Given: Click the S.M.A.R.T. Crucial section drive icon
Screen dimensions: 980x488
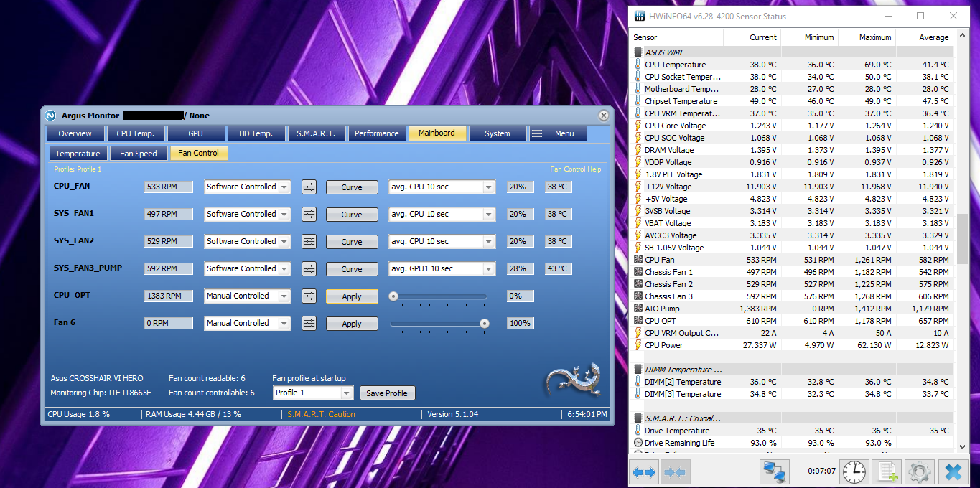Looking at the screenshot, I should point(638,418).
